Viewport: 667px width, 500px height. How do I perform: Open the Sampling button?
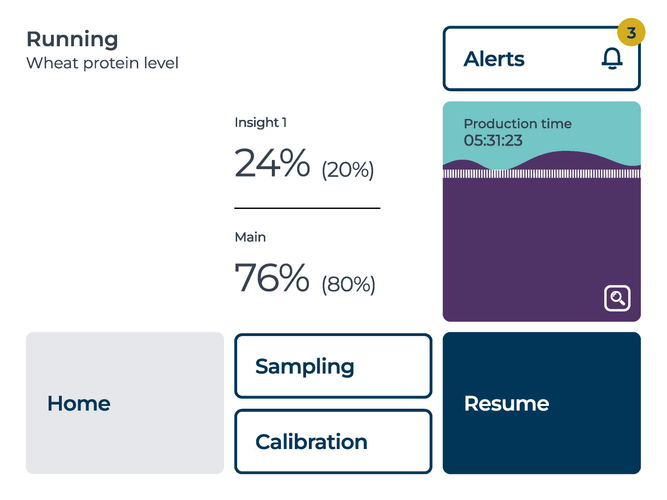coord(333,366)
